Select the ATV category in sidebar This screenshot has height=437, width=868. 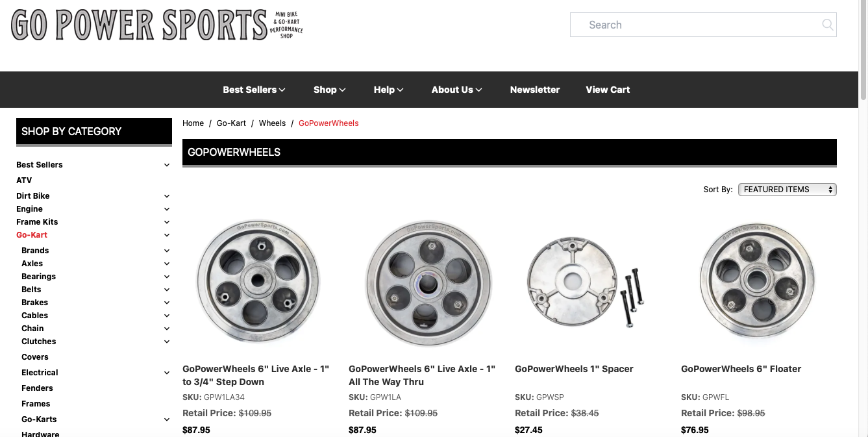(24, 181)
